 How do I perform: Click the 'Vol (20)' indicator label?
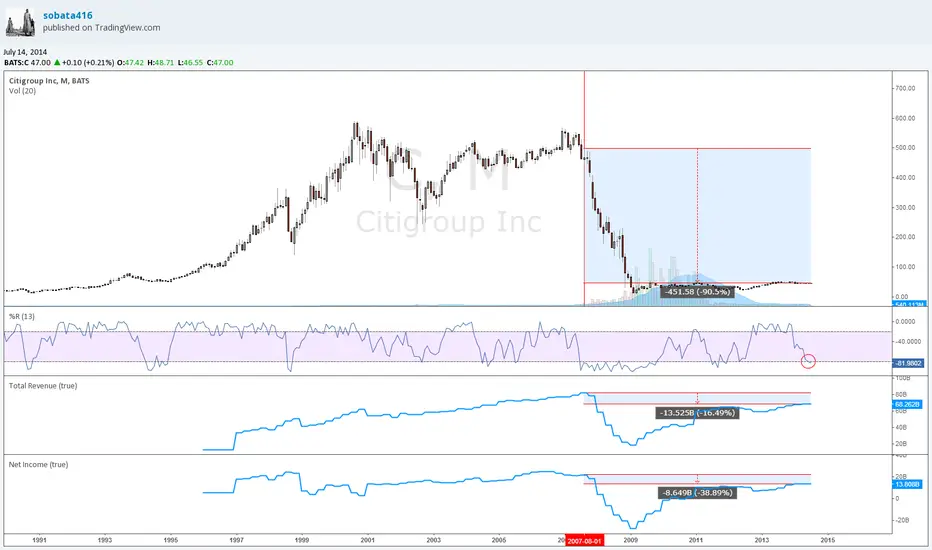(22, 91)
